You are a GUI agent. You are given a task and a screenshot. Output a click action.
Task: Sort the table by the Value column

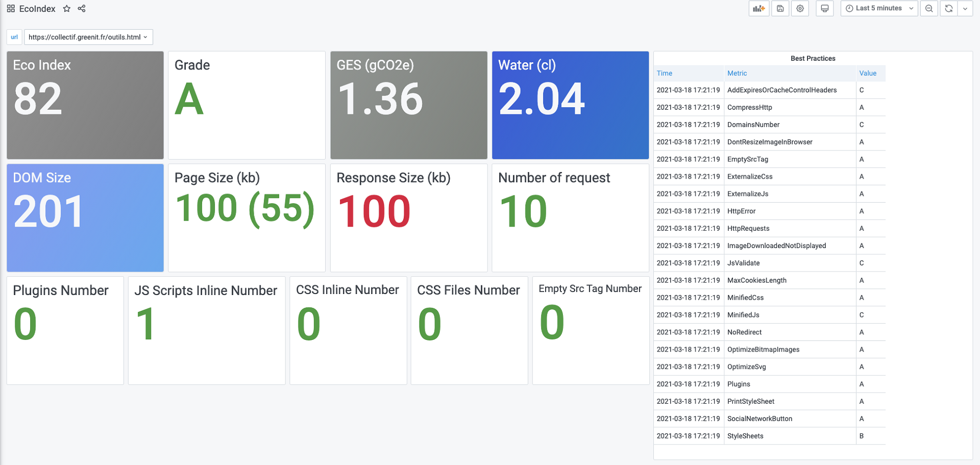pos(868,73)
